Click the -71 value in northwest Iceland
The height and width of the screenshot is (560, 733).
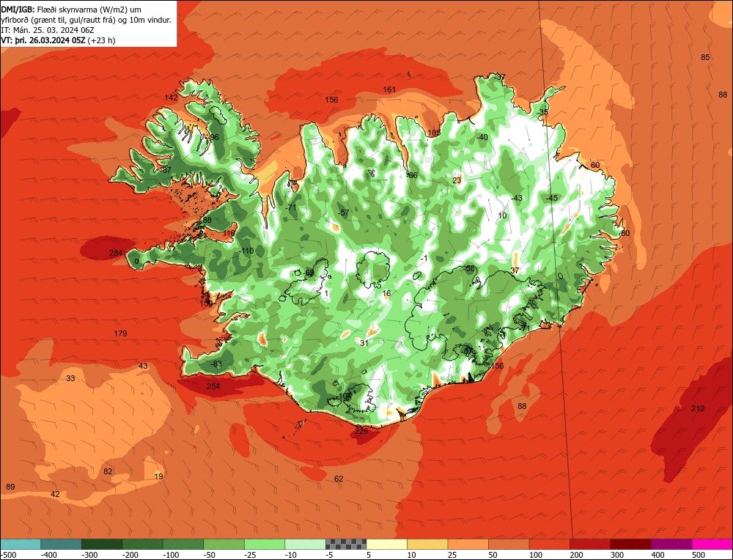coord(291,207)
